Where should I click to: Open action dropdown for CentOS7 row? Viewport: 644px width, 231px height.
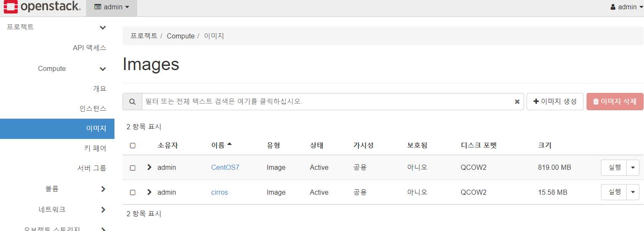(633, 167)
